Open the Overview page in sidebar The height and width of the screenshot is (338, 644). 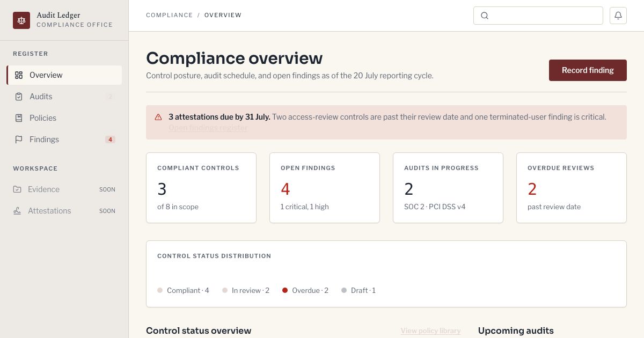point(64,75)
